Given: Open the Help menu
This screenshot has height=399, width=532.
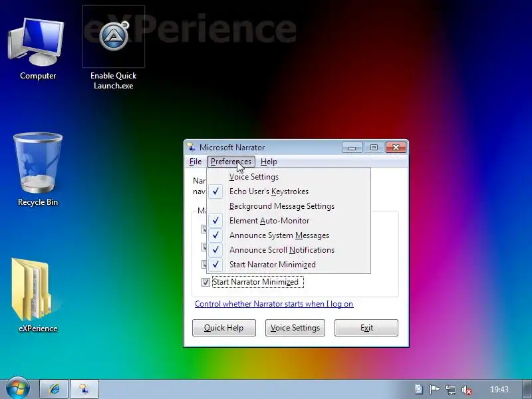Looking at the screenshot, I should pyautogui.click(x=269, y=162).
